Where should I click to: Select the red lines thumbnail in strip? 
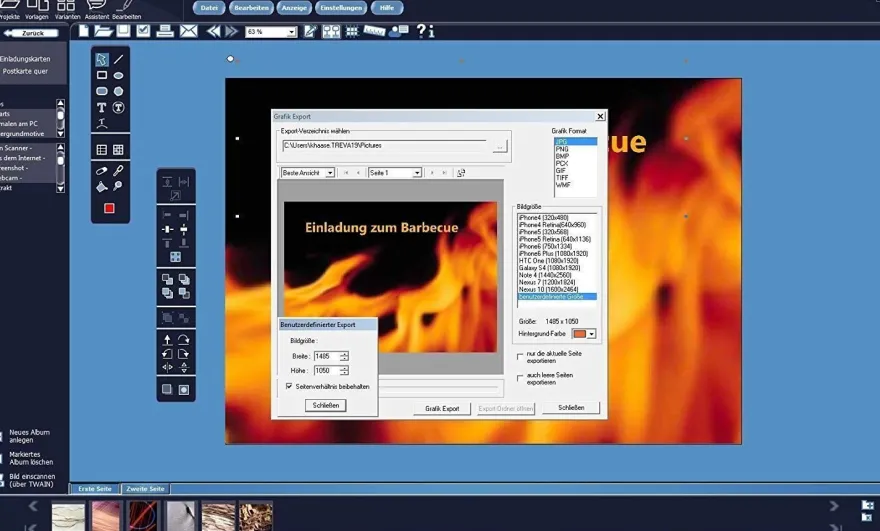143,516
